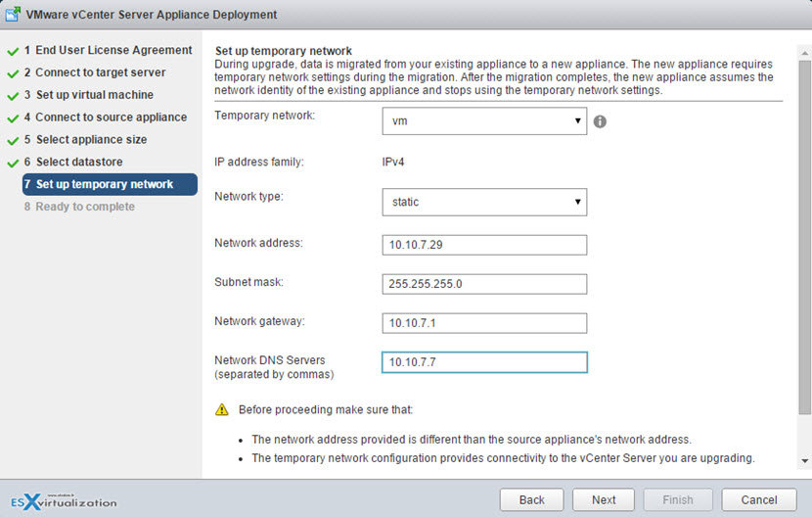Open the Network type dropdown
This screenshot has width=812, height=517.
[484, 202]
